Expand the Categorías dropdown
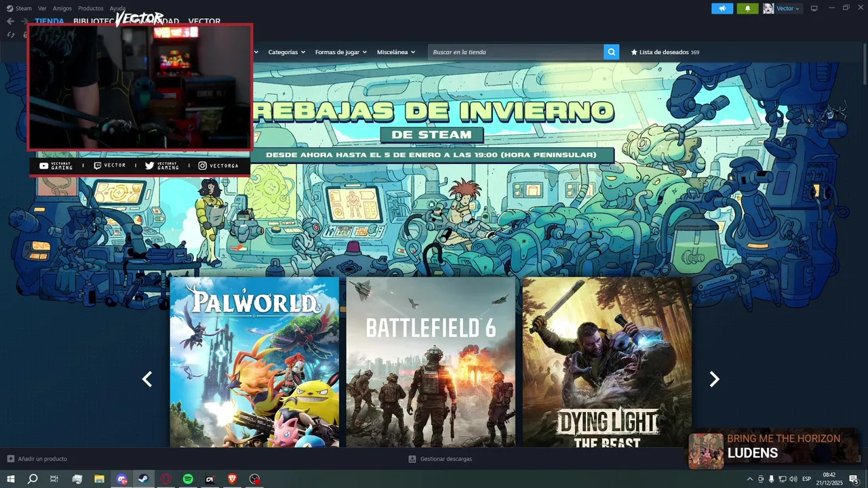Image resolution: width=868 pixels, height=488 pixels. coord(286,52)
